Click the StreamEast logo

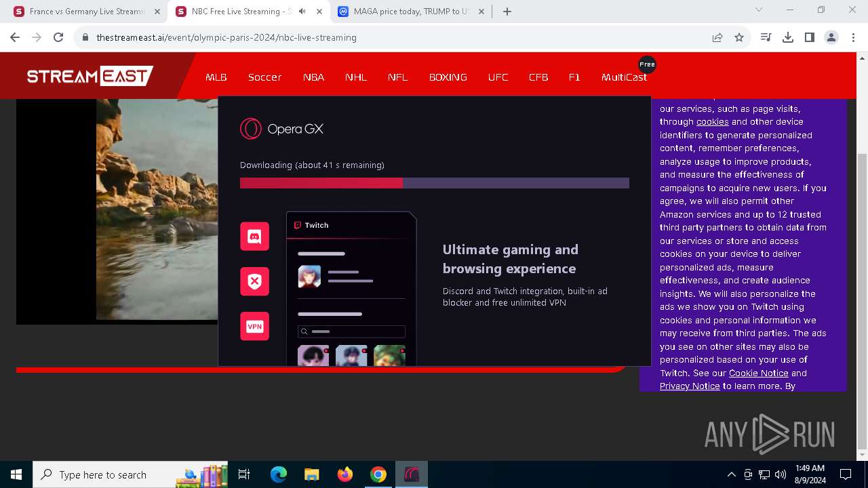[x=90, y=76]
